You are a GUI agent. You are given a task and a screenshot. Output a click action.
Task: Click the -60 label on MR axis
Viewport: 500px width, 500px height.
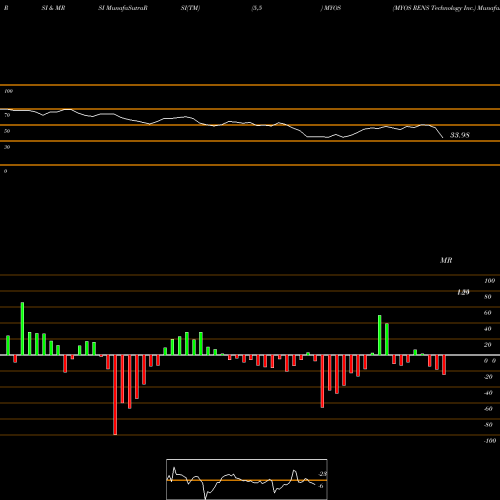(488, 409)
